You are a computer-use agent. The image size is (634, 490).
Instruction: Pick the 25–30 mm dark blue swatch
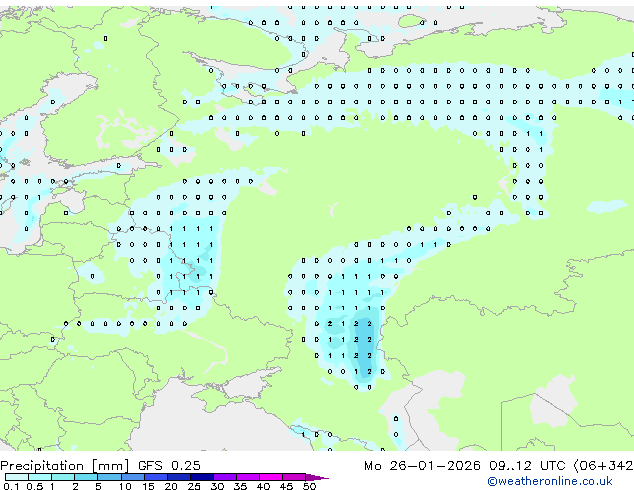pyautogui.click(x=201, y=477)
